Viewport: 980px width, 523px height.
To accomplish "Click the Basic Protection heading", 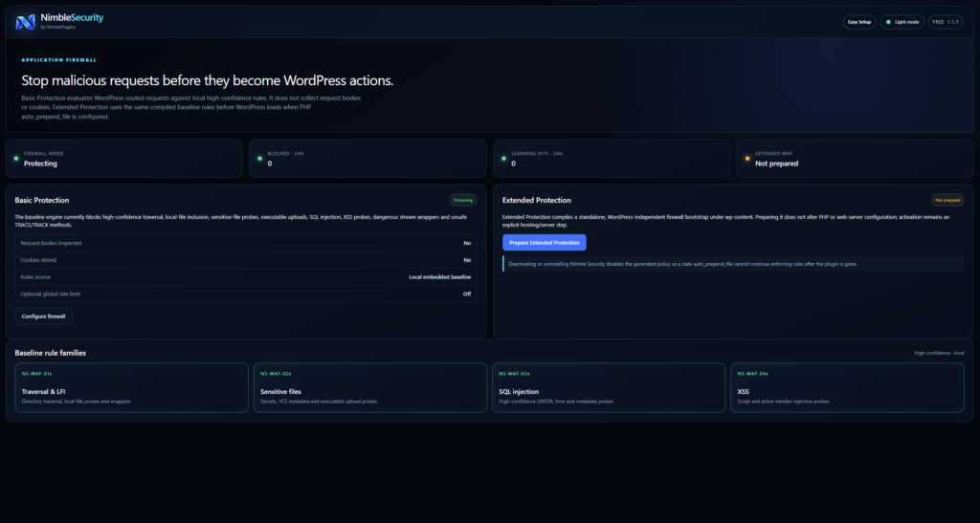I will pos(42,201).
